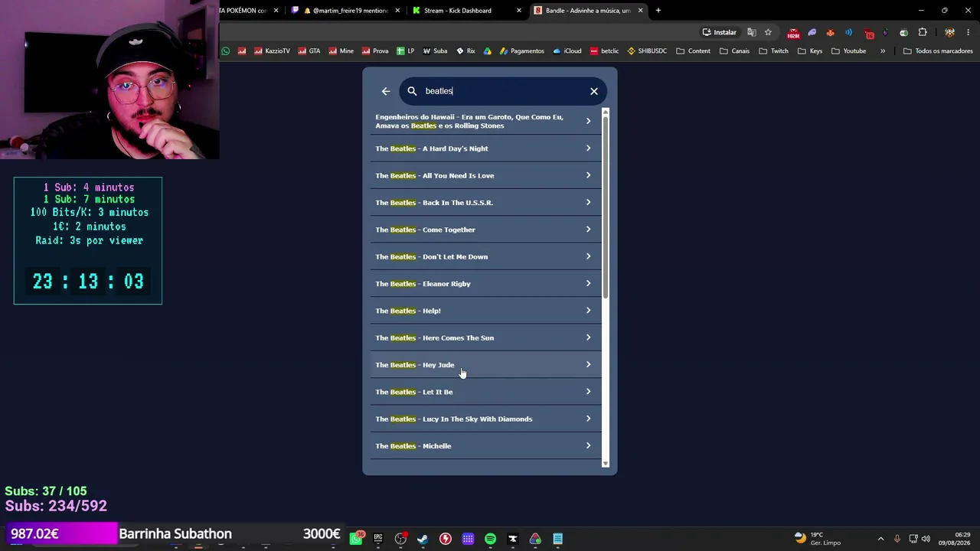Switch to the Kick Dashboard tab

[465, 11]
